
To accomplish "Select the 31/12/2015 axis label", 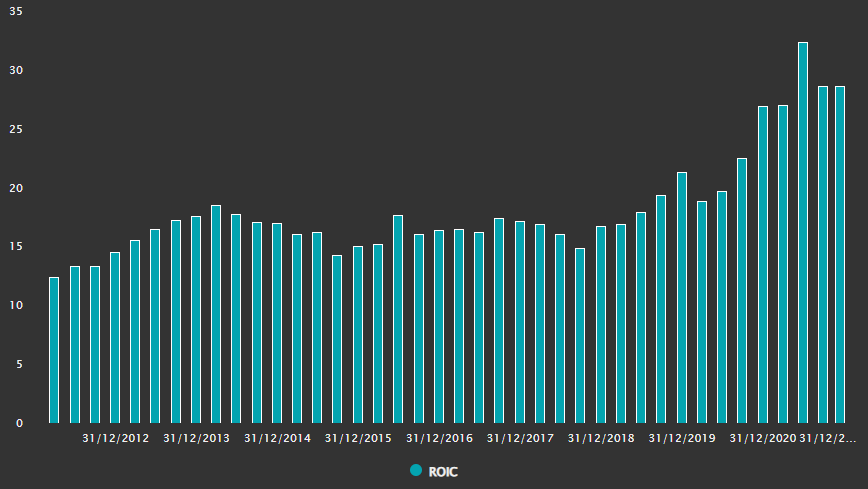I will (358, 438).
